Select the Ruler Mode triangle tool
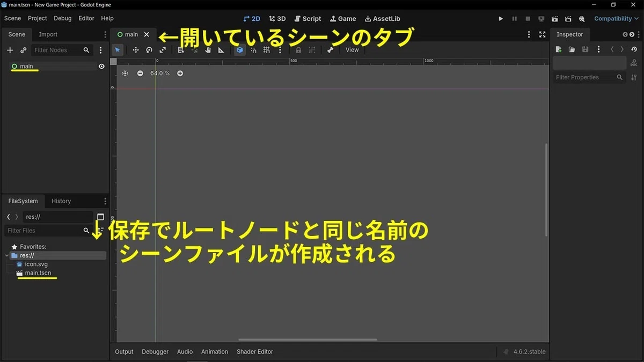644x362 pixels. point(221,50)
